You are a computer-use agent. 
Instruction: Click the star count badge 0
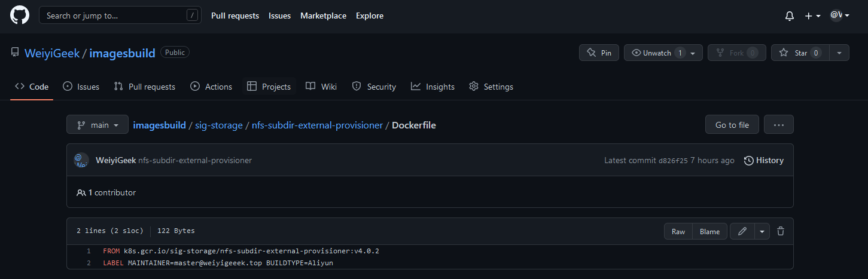pyautogui.click(x=816, y=53)
